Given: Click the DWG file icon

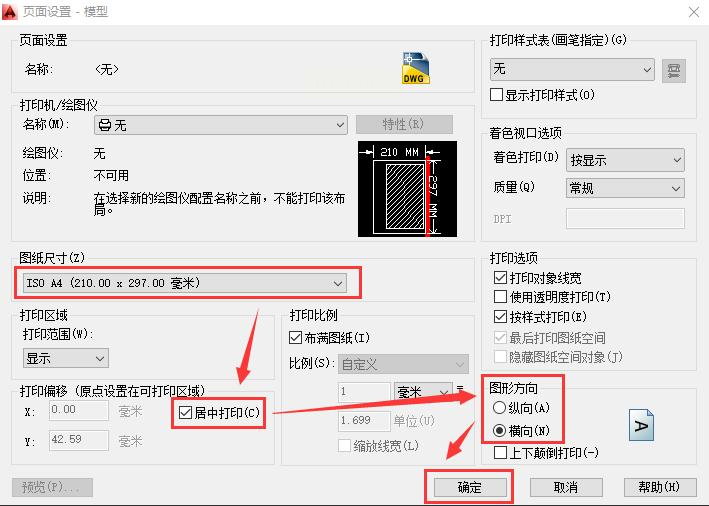Looking at the screenshot, I should (416, 68).
